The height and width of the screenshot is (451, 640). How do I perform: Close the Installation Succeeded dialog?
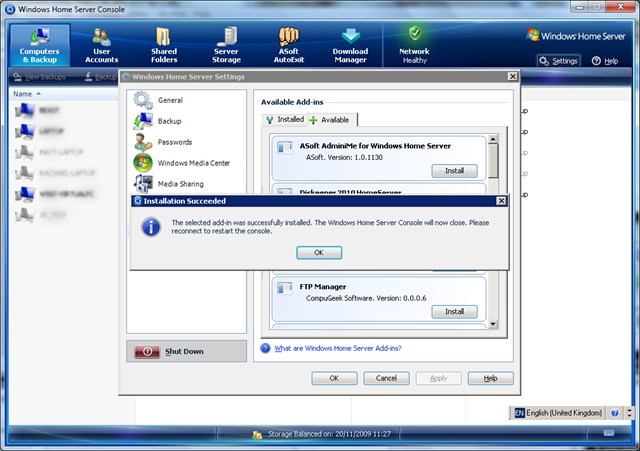click(501, 201)
